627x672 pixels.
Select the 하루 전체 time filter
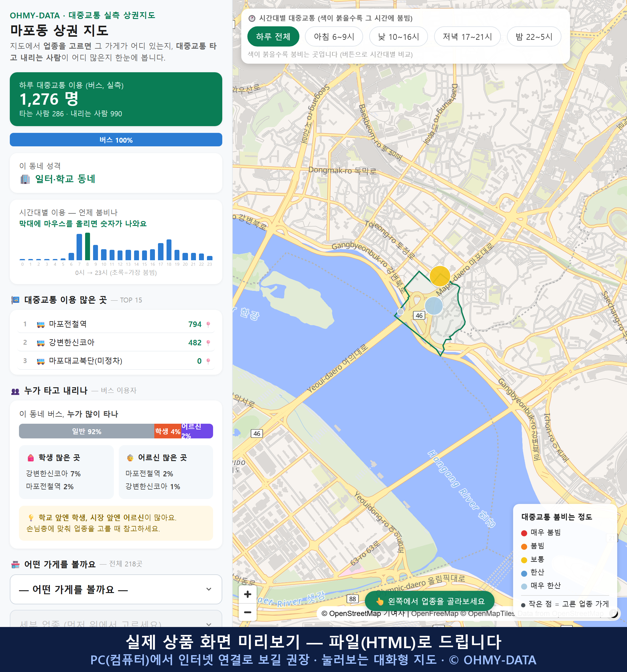click(x=273, y=36)
